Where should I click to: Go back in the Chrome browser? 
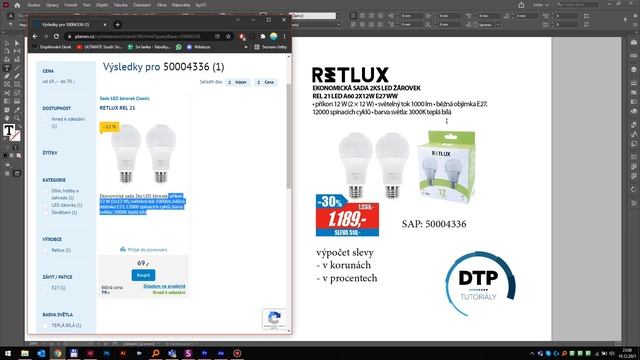coord(35,36)
